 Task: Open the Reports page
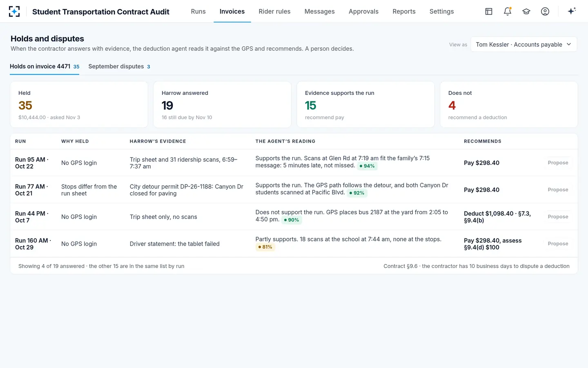point(404,11)
